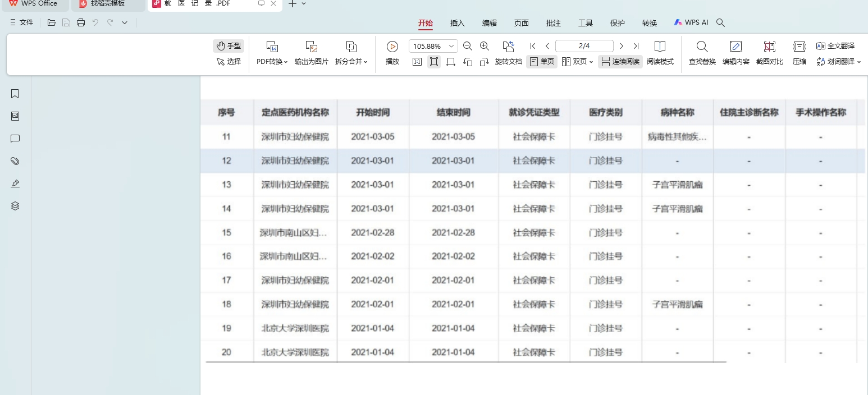Click the print icon

[81, 22]
